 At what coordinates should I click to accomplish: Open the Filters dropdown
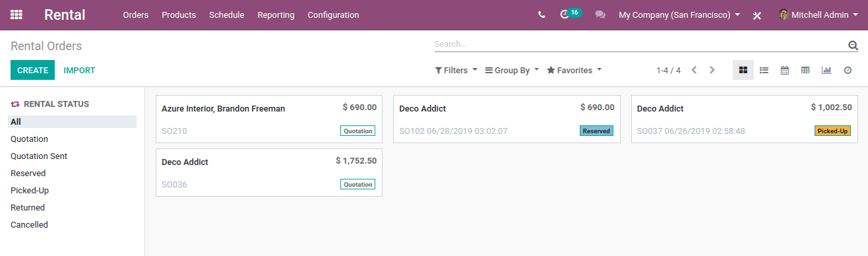tap(456, 70)
